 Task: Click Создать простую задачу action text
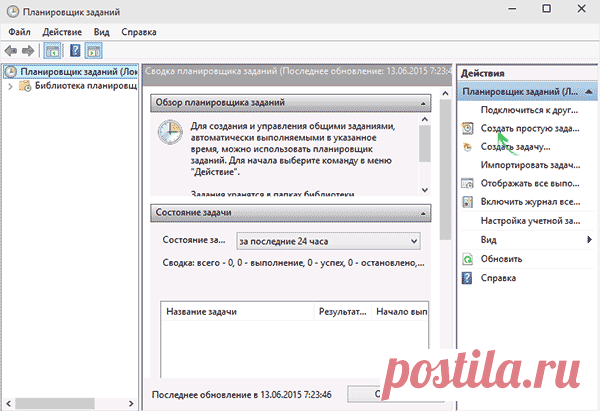(x=530, y=128)
